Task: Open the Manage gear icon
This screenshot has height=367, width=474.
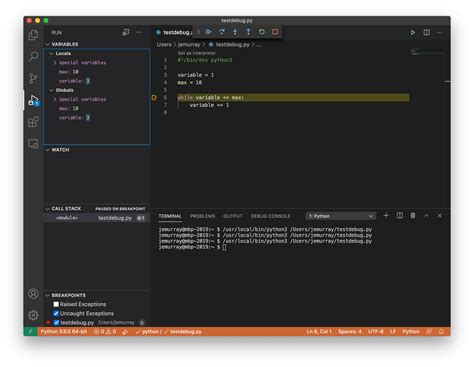Action: pyautogui.click(x=33, y=315)
